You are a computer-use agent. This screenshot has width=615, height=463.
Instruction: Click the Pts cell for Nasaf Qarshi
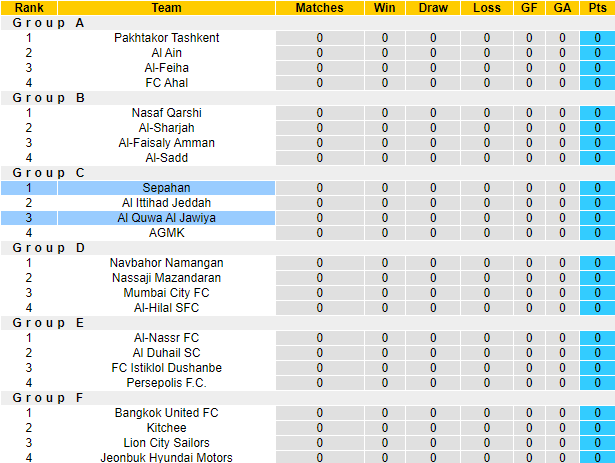click(597, 113)
